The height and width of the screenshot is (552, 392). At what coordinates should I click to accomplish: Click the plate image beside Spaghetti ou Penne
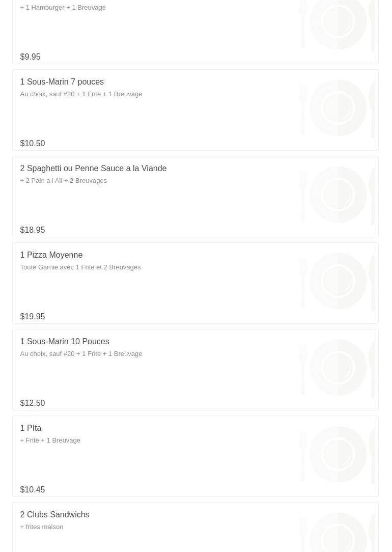coord(338,195)
